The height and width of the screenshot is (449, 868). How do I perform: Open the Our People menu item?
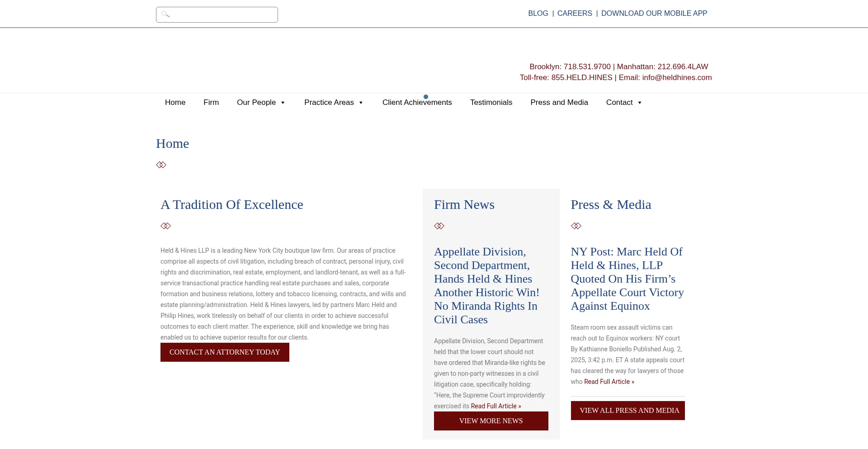(x=256, y=103)
